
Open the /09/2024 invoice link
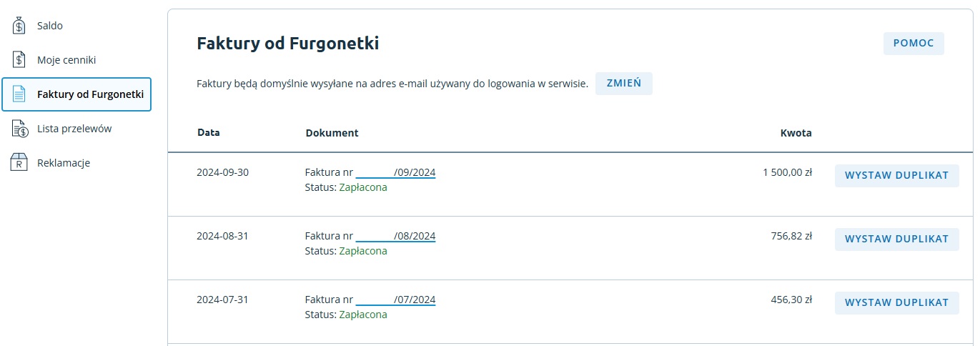[x=395, y=173]
